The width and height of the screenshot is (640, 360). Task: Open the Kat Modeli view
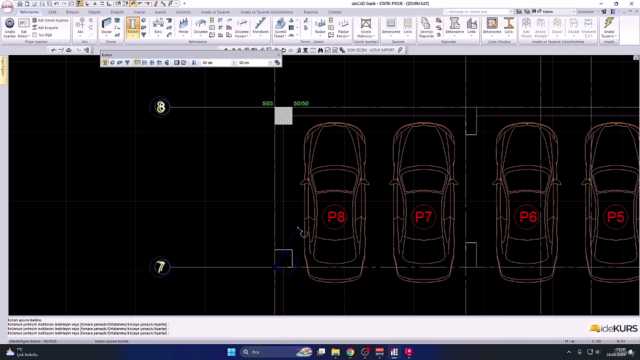[x=527, y=28]
